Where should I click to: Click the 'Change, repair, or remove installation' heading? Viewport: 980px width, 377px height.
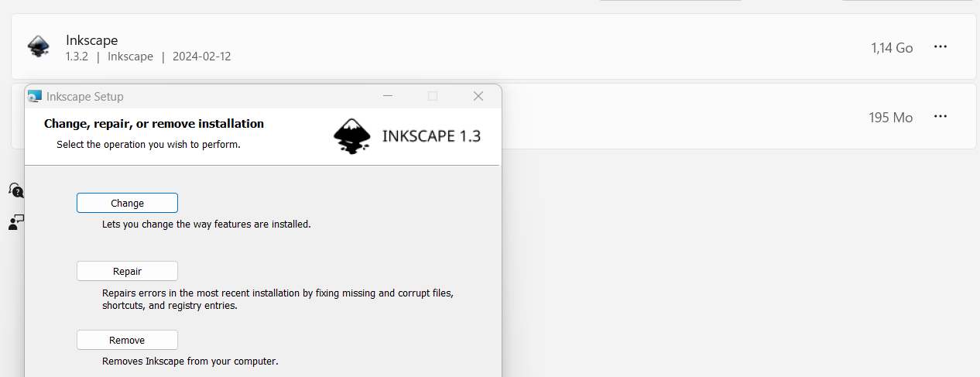(x=154, y=123)
